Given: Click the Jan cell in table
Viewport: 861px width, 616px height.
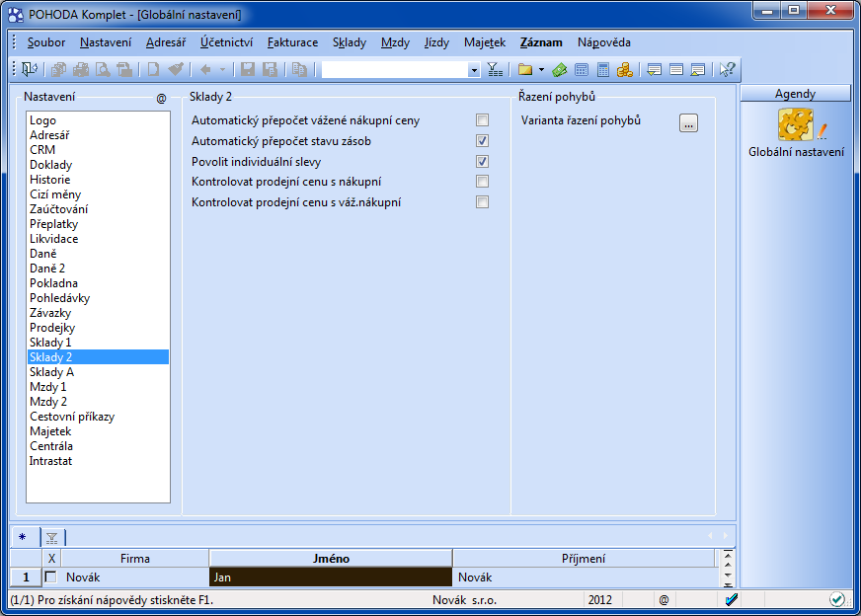Looking at the screenshot, I should [x=331, y=577].
